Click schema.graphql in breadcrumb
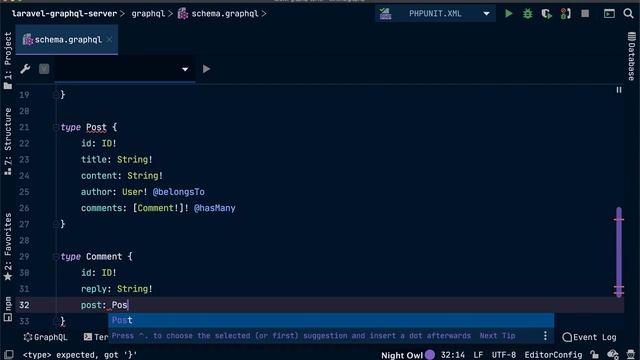 click(x=224, y=13)
